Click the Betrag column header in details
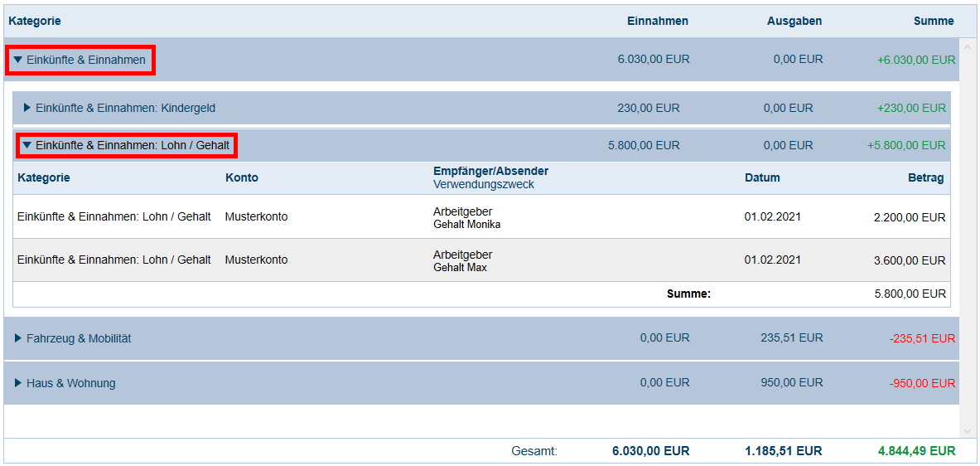 click(x=925, y=177)
